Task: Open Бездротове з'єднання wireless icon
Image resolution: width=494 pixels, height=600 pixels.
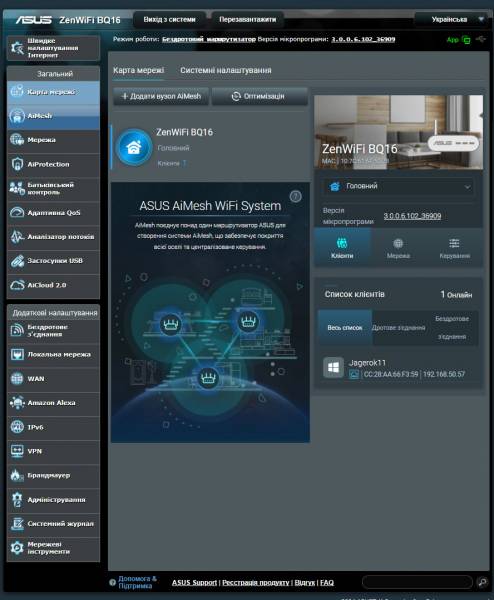Action: [17, 330]
